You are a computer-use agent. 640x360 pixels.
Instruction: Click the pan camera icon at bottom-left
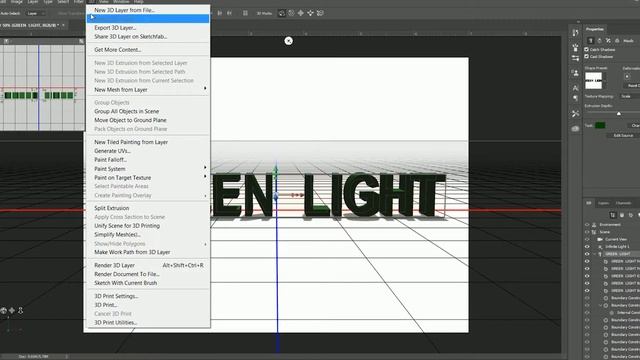[12, 311]
